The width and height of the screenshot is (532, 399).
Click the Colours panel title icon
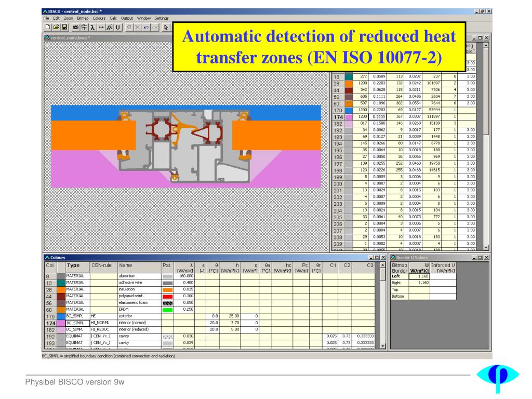[47, 257]
